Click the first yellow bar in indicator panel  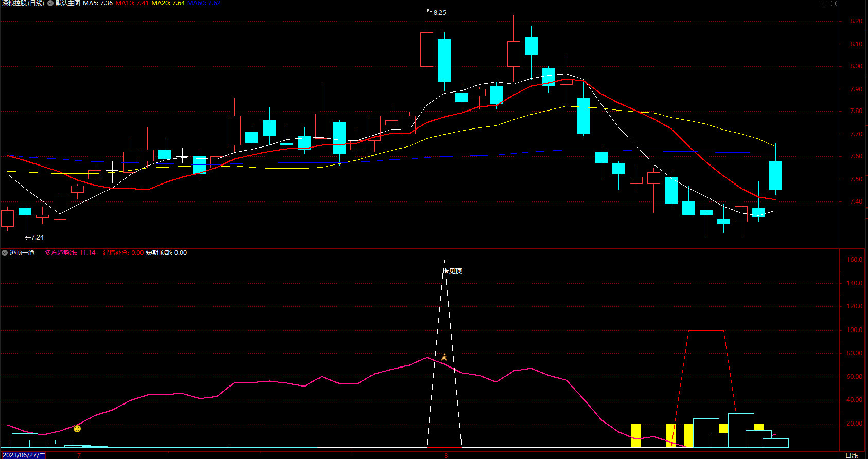click(636, 435)
